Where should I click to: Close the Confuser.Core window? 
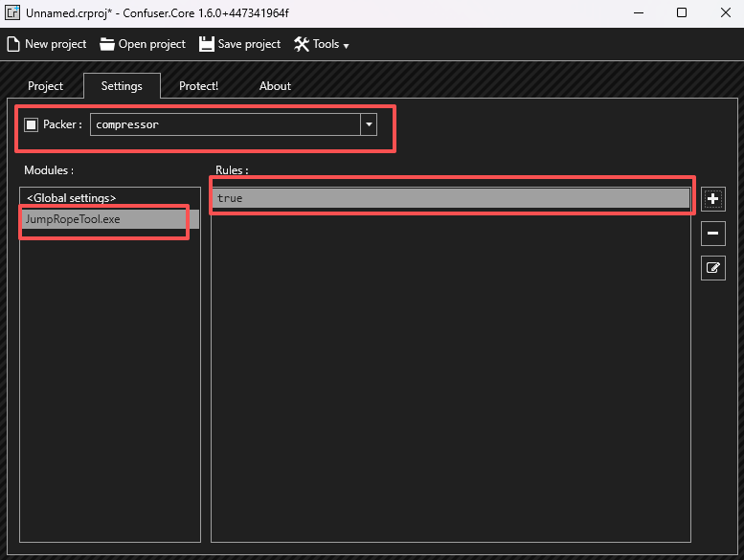click(723, 13)
